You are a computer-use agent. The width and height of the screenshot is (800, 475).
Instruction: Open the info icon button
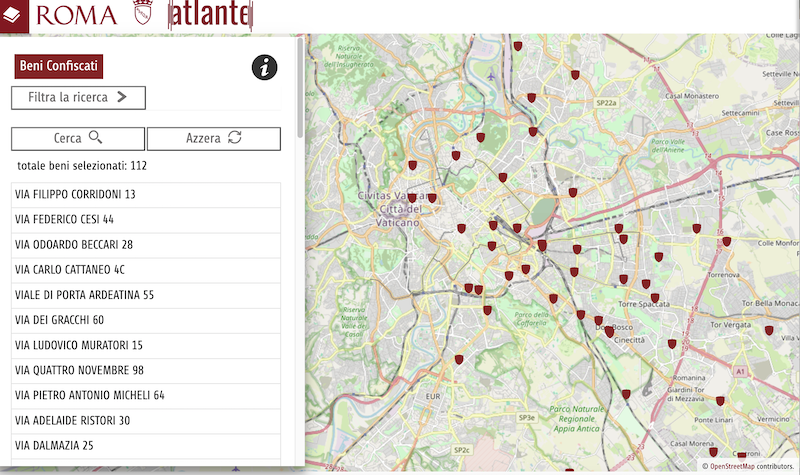click(264, 67)
